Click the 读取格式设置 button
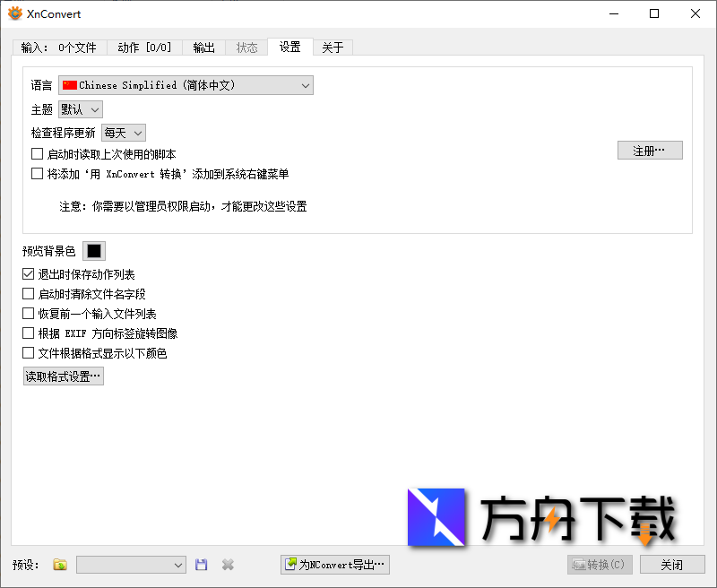717x588 pixels. pos(63,376)
